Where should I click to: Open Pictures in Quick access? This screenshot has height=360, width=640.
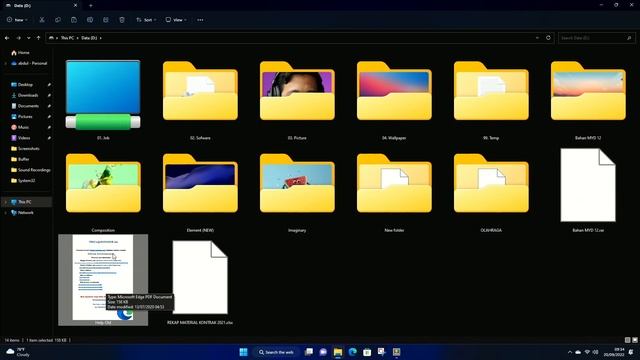25,116
